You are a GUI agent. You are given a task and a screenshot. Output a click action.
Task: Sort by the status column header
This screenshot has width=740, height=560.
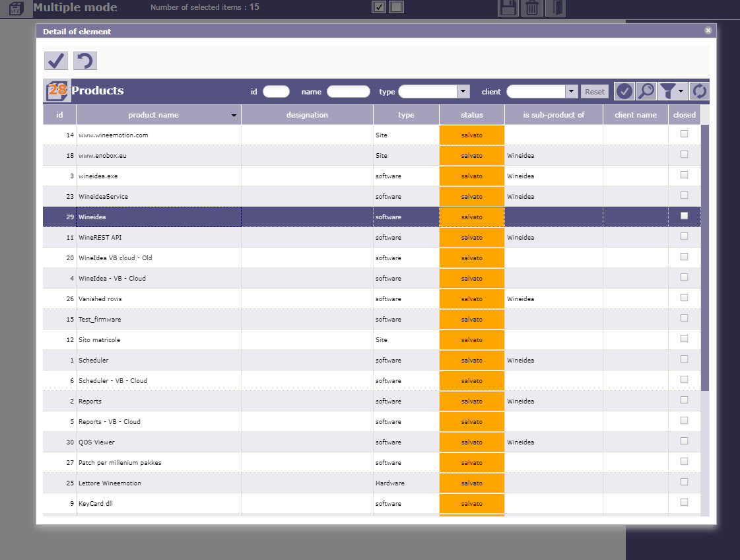[471, 115]
